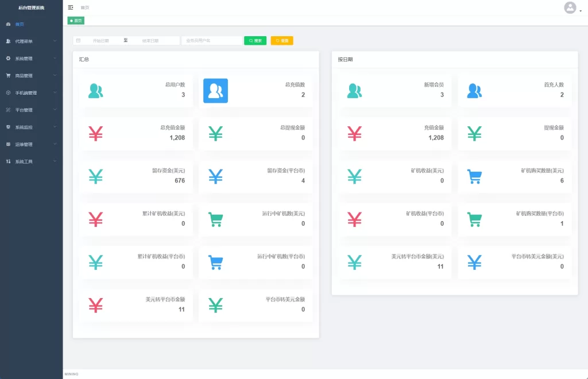Click the red yen icon for 充值金额

(x=354, y=133)
